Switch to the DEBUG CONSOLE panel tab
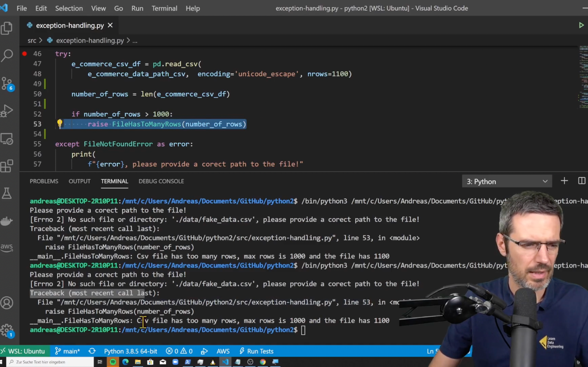 coord(161,181)
